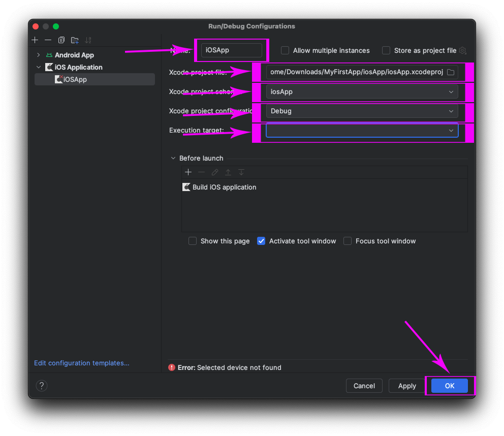Check Show this page option
504x436 pixels.
tap(193, 241)
